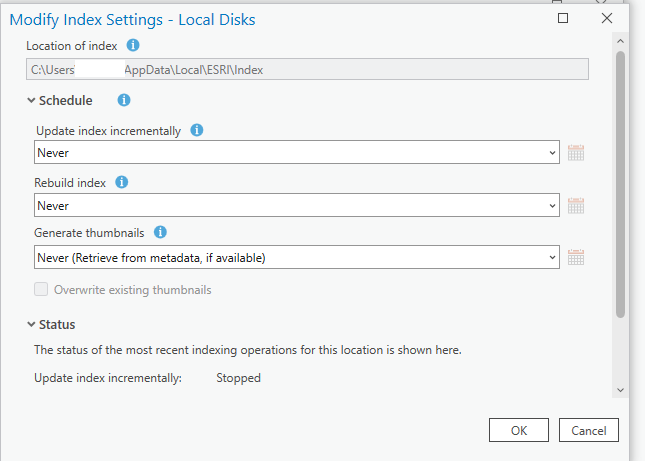
Task: Open the Generate thumbnails dropdown
Action: [296, 257]
